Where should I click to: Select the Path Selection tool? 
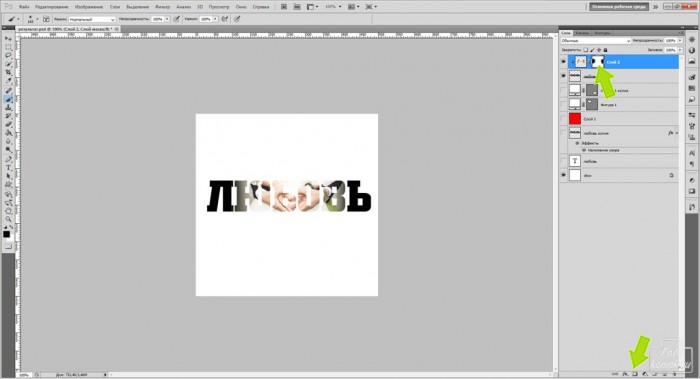(x=8, y=176)
